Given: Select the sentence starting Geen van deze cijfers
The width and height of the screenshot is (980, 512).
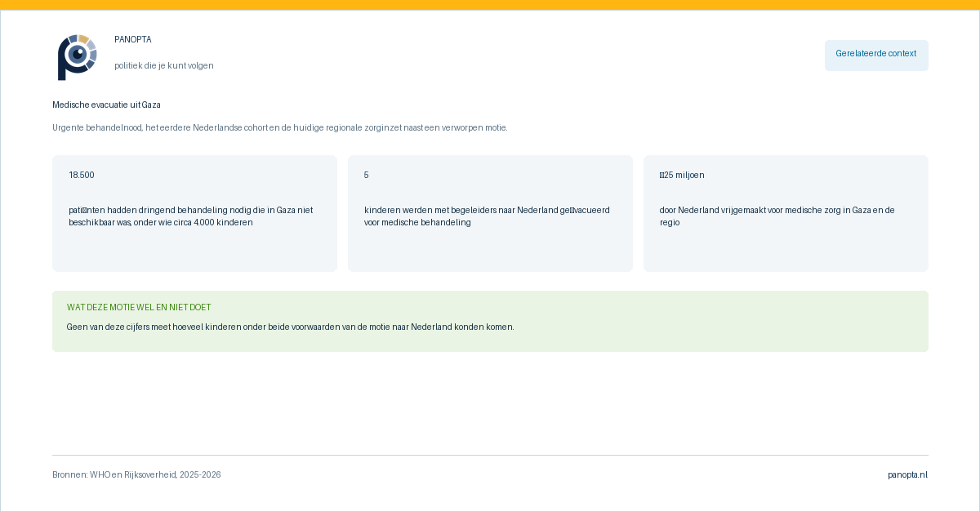Looking at the screenshot, I should click(x=291, y=327).
